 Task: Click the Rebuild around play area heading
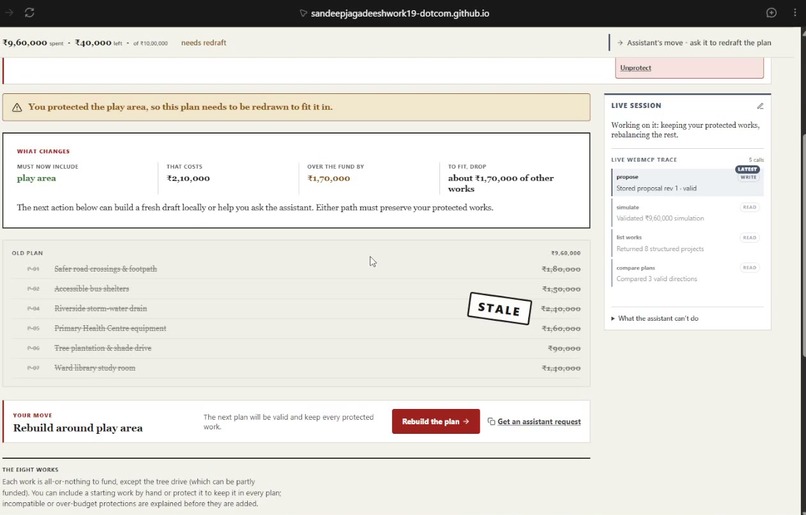click(x=78, y=428)
